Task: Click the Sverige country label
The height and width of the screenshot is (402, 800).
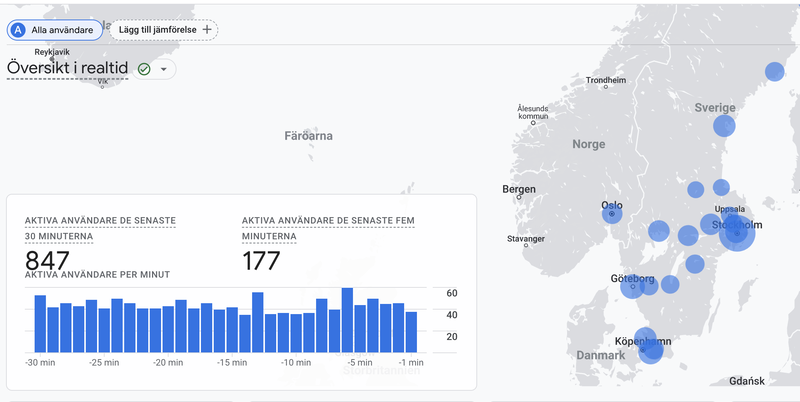Action: 715,108
